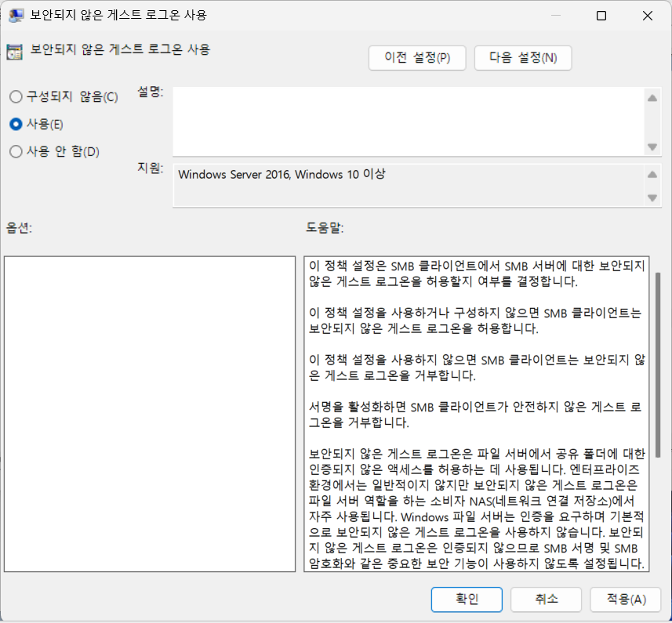
Task: Click help paragraph '이 정책 설정을 사용하거나 구성하지'
Action: [x=474, y=321]
